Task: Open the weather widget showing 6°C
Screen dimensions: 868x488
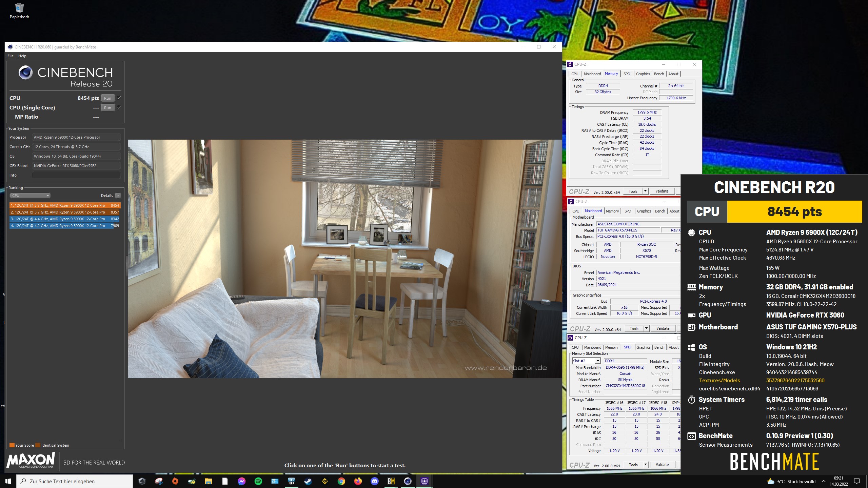Action: (791, 482)
